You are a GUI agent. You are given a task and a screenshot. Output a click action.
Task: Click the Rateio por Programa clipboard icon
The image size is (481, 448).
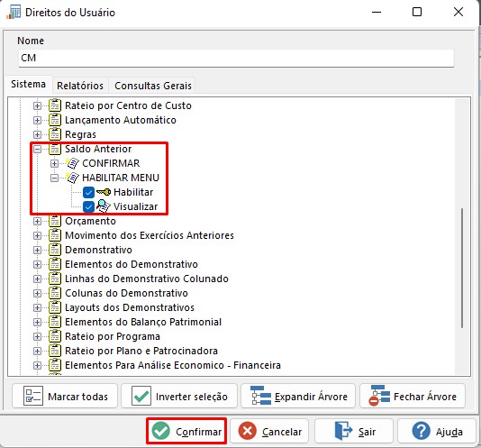point(55,336)
